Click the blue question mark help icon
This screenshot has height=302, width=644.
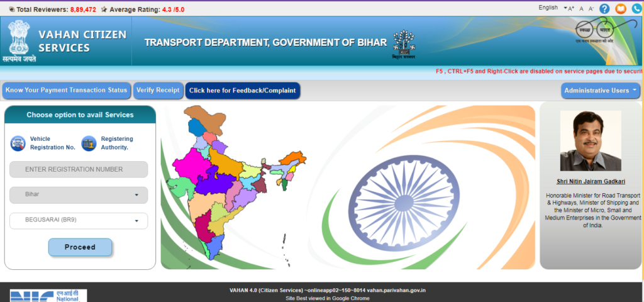[604, 9]
